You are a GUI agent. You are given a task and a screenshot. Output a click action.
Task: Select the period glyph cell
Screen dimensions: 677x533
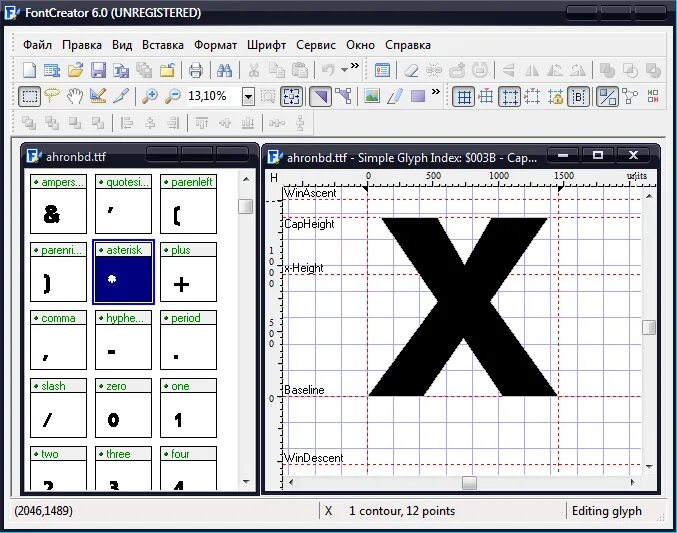tap(188, 340)
